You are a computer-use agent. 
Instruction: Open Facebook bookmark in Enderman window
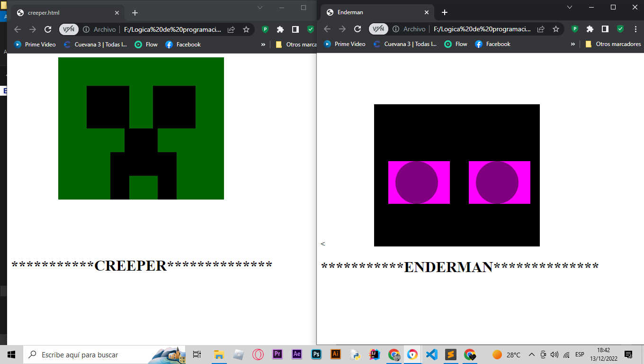point(492,44)
